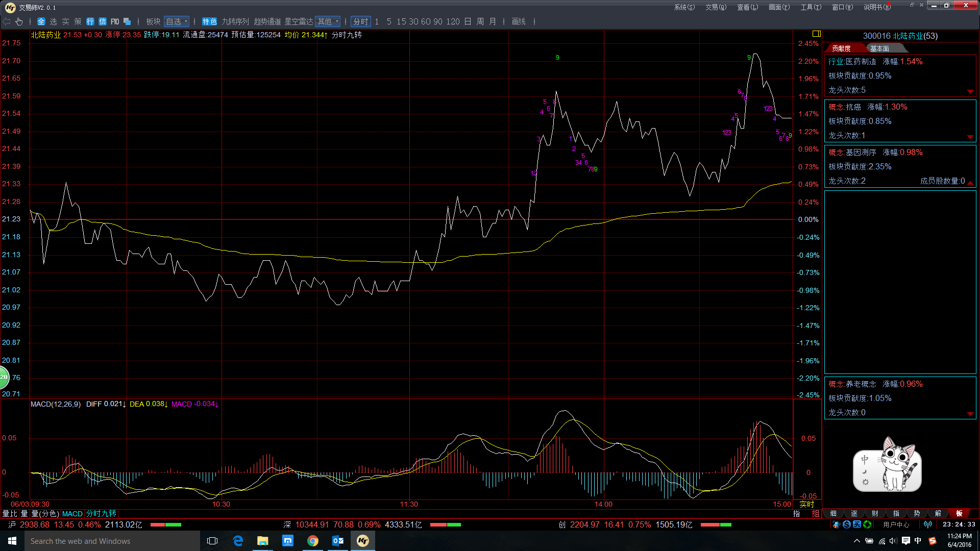This screenshot has width=980, height=551.
Task: Click the blue 行 quotes icon
Action: (90, 21)
